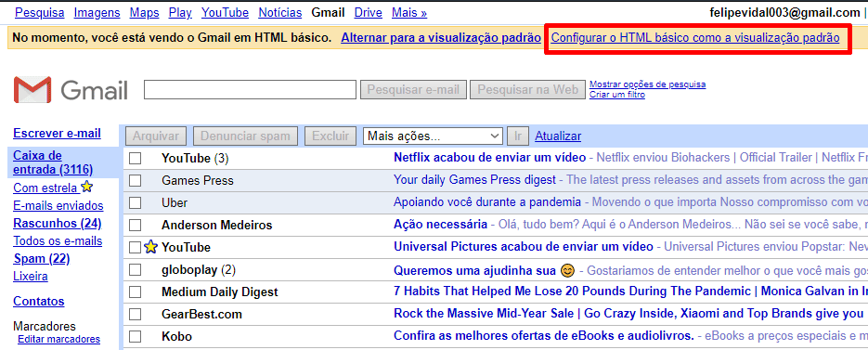Go to Maps in the top bar

pos(144,12)
